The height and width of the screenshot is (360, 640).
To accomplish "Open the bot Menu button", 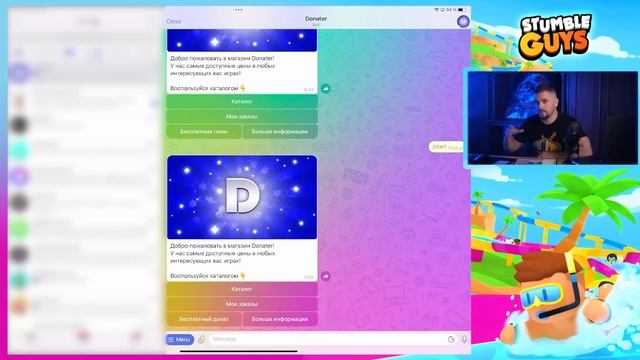I will tap(180, 339).
